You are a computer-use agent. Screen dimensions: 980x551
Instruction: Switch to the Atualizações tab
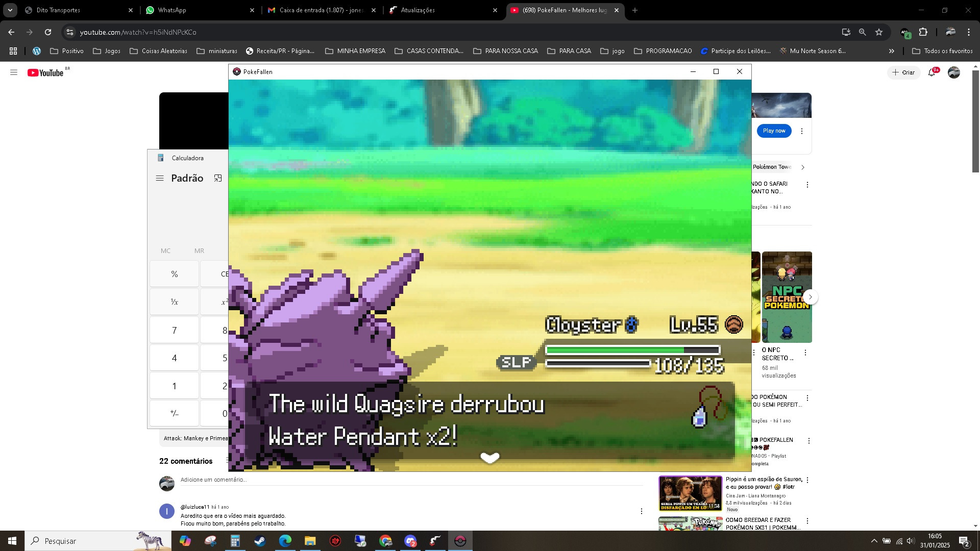[x=444, y=10]
